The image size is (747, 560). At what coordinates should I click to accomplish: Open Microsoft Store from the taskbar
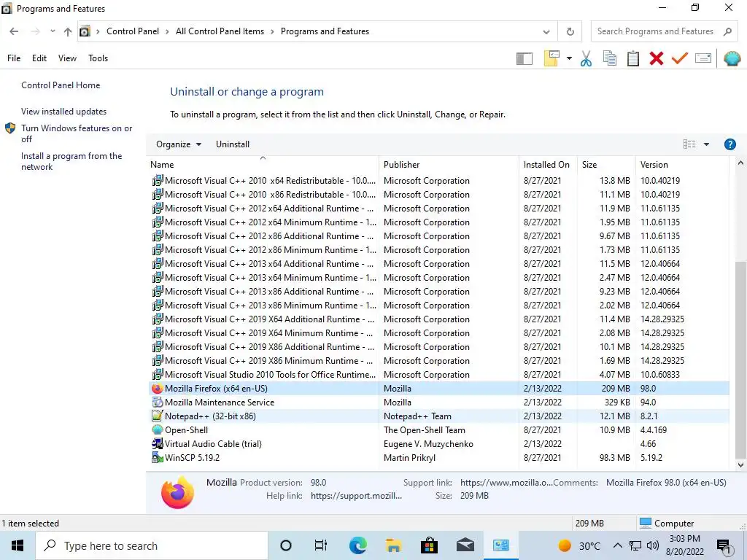[x=429, y=545]
